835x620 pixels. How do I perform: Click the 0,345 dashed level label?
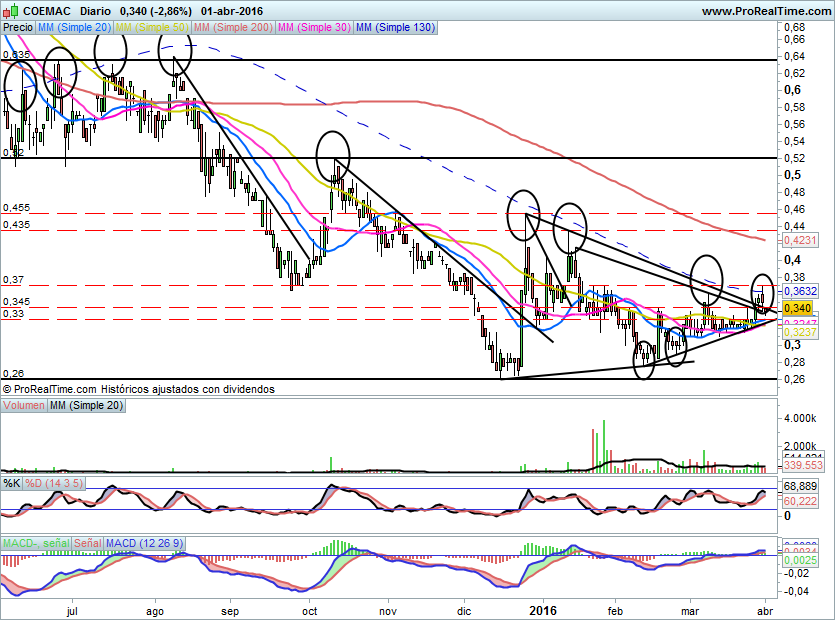click(x=16, y=301)
